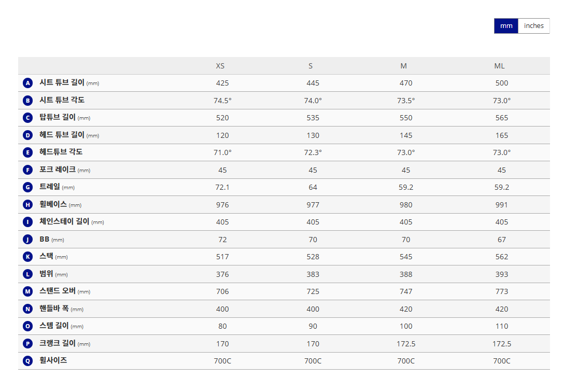This screenshot has height=392, width=564.
Task: Select the ML size column header
Action: point(499,66)
